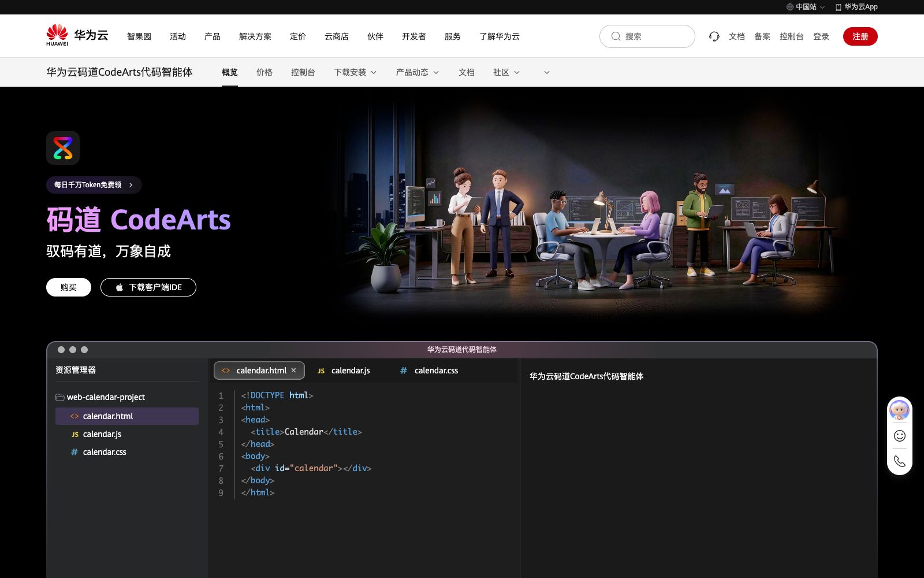Select the 概览 tab

(x=230, y=72)
